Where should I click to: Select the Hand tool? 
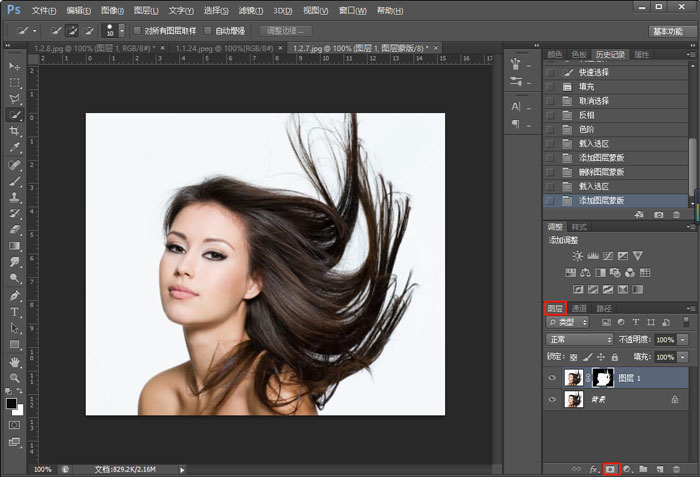pyautogui.click(x=14, y=362)
